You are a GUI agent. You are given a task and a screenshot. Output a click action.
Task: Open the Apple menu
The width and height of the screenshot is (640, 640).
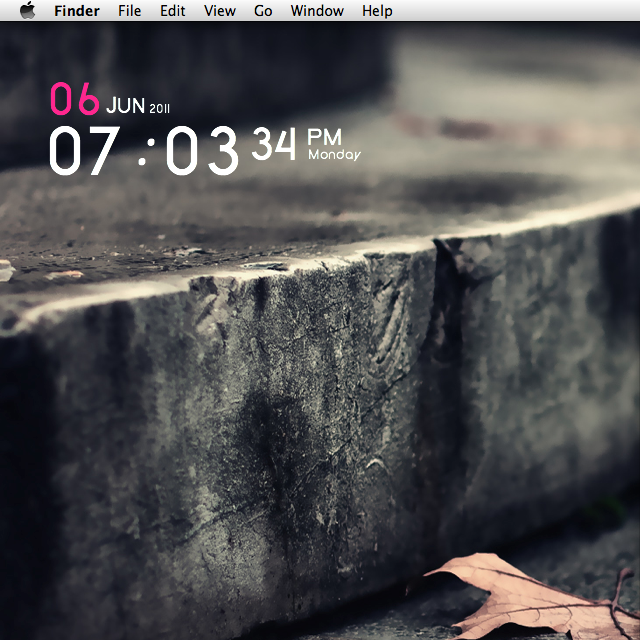(27, 10)
